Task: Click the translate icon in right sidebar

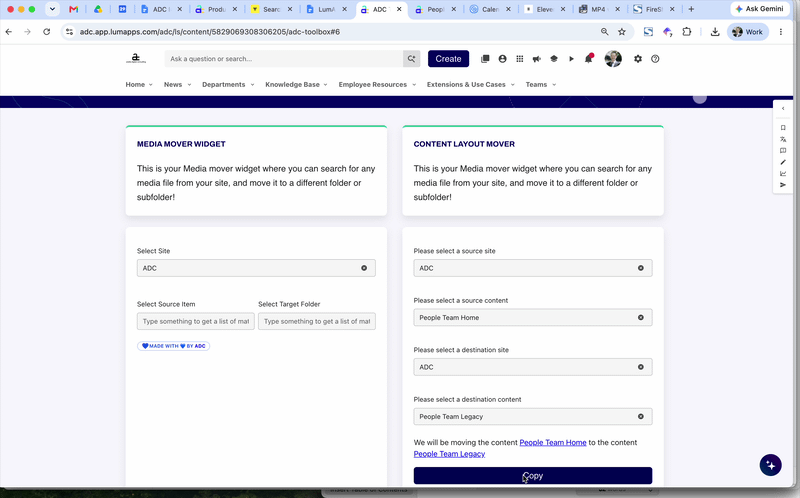Action: click(783, 139)
